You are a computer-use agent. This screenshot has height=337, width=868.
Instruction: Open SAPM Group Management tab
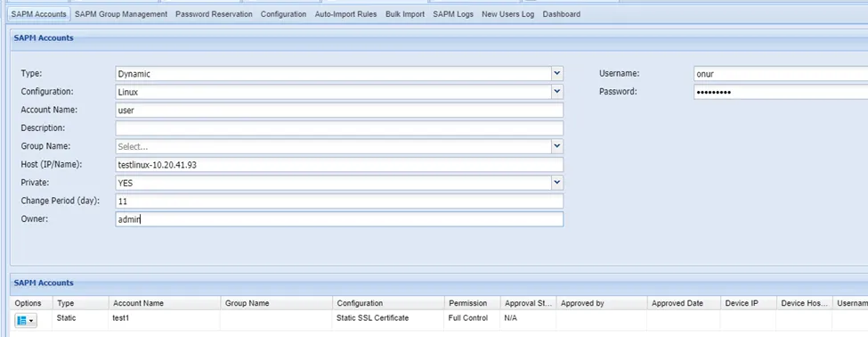point(121,14)
